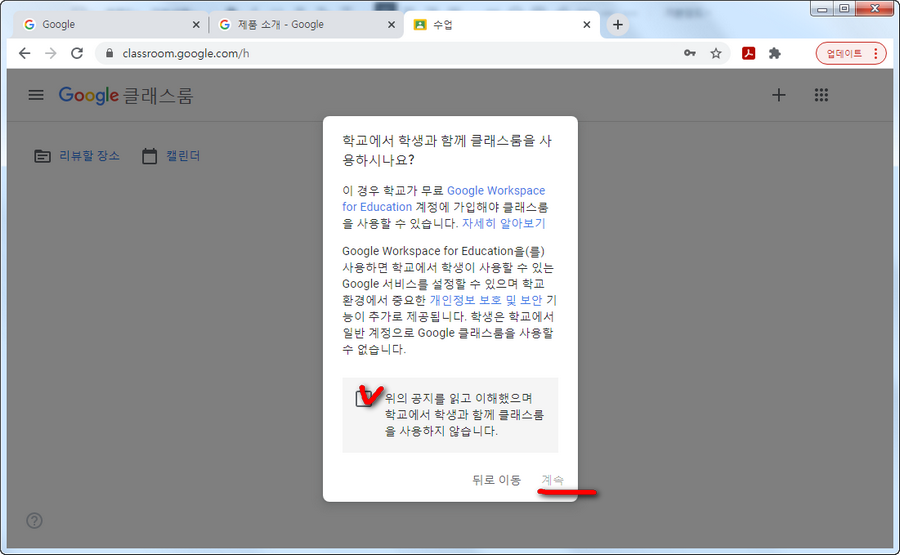The image size is (900, 555).
Task: Follow the 자세히 알아보기 link
Action: [503, 223]
